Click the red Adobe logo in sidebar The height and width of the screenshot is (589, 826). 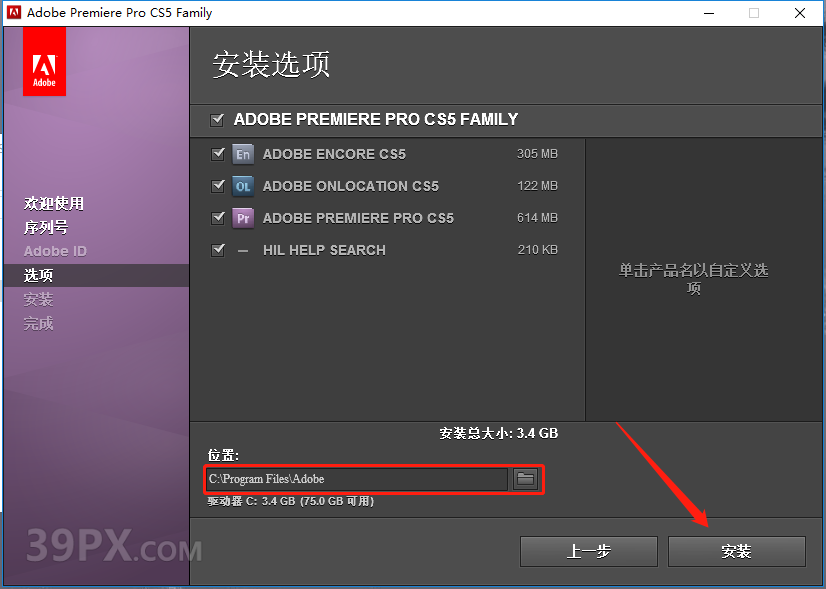[43, 60]
